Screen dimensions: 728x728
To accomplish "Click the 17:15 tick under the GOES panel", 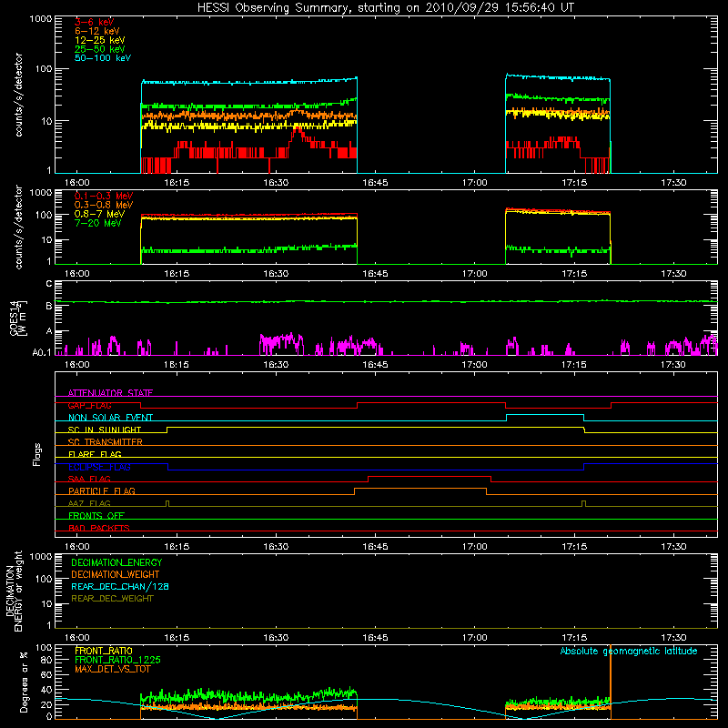I will tap(574, 365).
